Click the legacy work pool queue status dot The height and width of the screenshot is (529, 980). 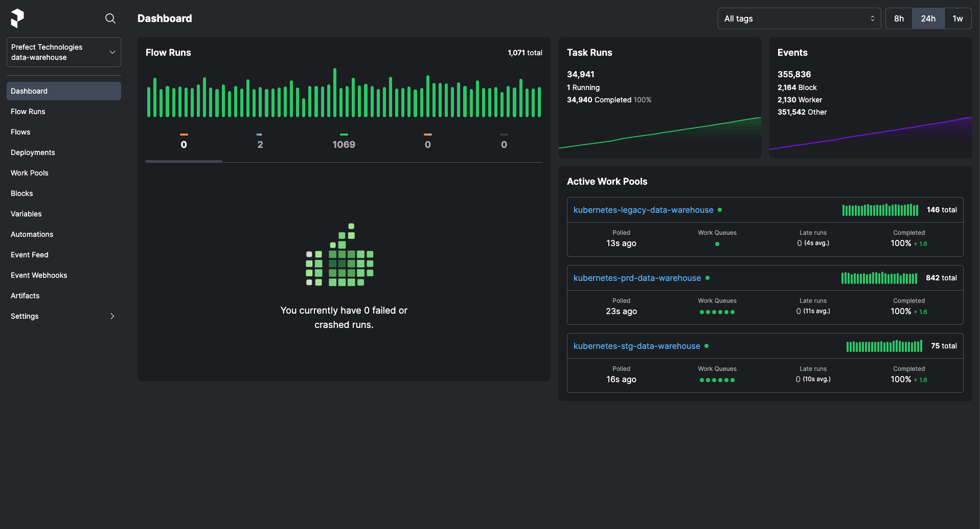pos(717,244)
